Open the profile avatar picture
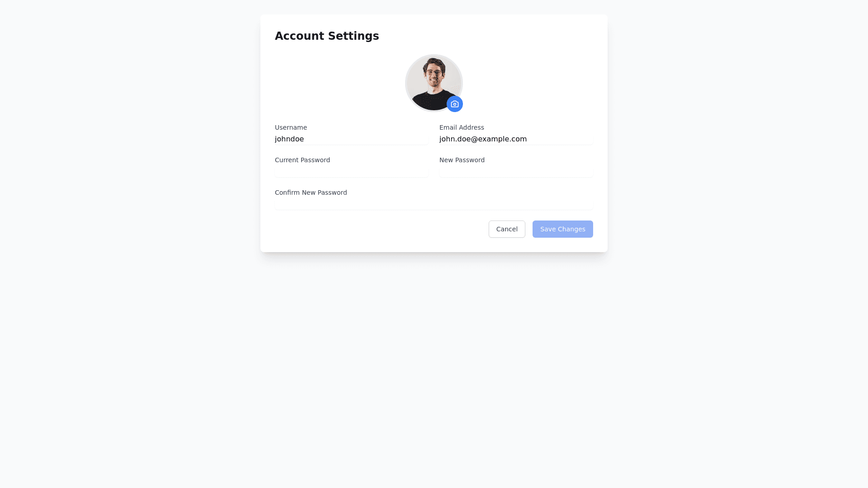Image resolution: width=868 pixels, height=488 pixels. (x=434, y=83)
